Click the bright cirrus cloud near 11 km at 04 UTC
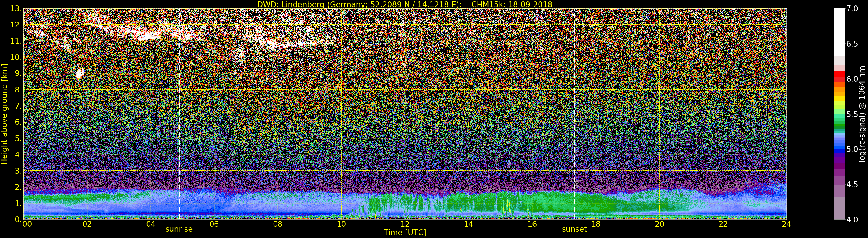Screen dimensions: 868x238 [x=147, y=36]
